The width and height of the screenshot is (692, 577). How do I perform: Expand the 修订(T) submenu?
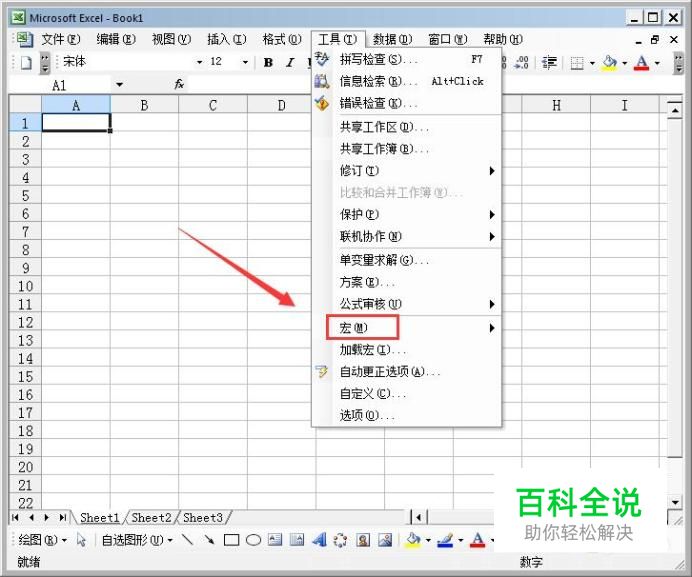click(407, 171)
